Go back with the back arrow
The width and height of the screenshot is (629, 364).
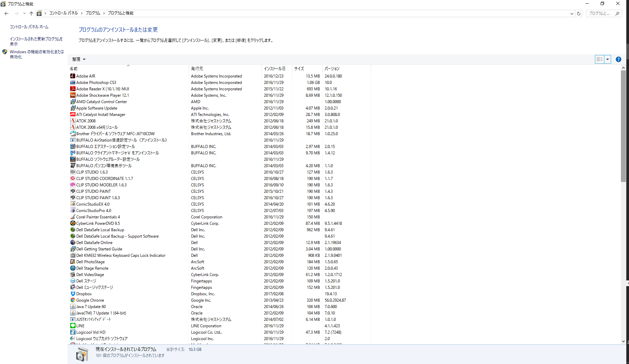(6, 13)
